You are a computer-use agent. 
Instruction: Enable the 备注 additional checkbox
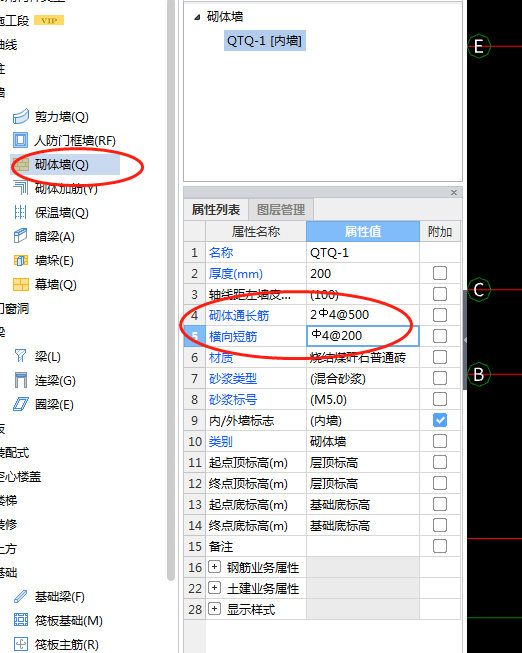(x=440, y=546)
